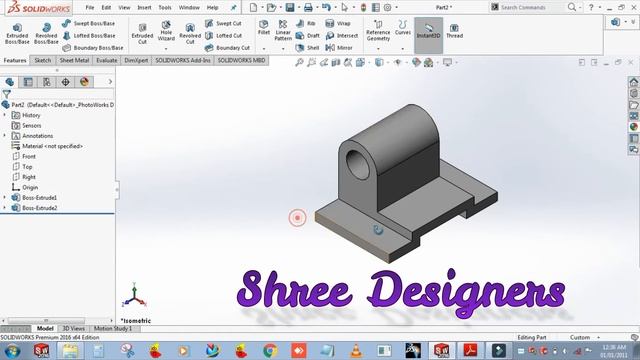
Task: Use the Intersect feature tool
Action: click(342, 36)
